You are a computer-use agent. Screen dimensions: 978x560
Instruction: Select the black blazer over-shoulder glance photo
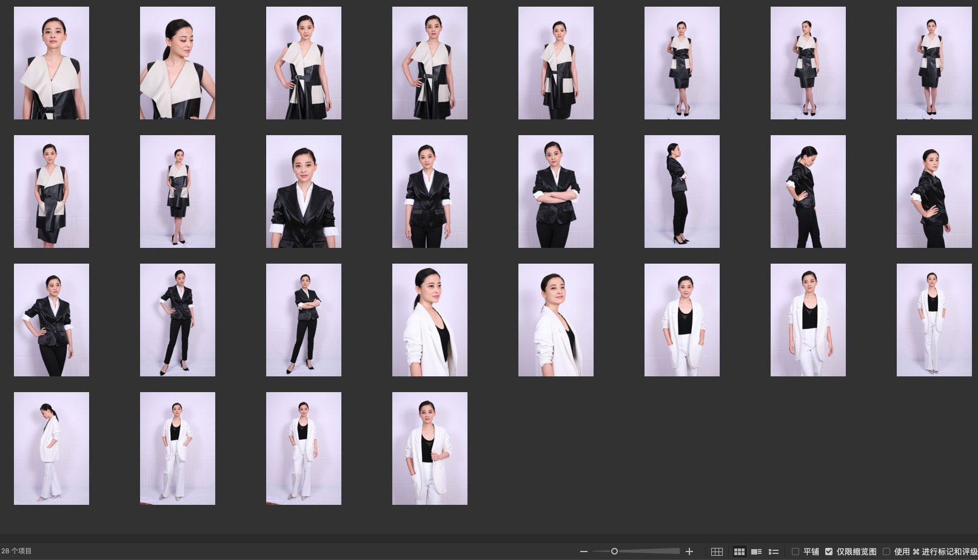tap(934, 192)
